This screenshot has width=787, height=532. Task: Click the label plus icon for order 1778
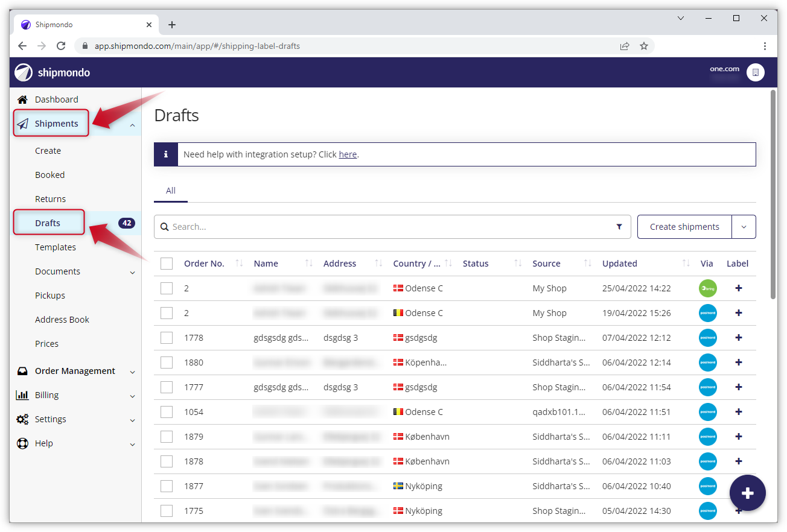click(x=738, y=338)
